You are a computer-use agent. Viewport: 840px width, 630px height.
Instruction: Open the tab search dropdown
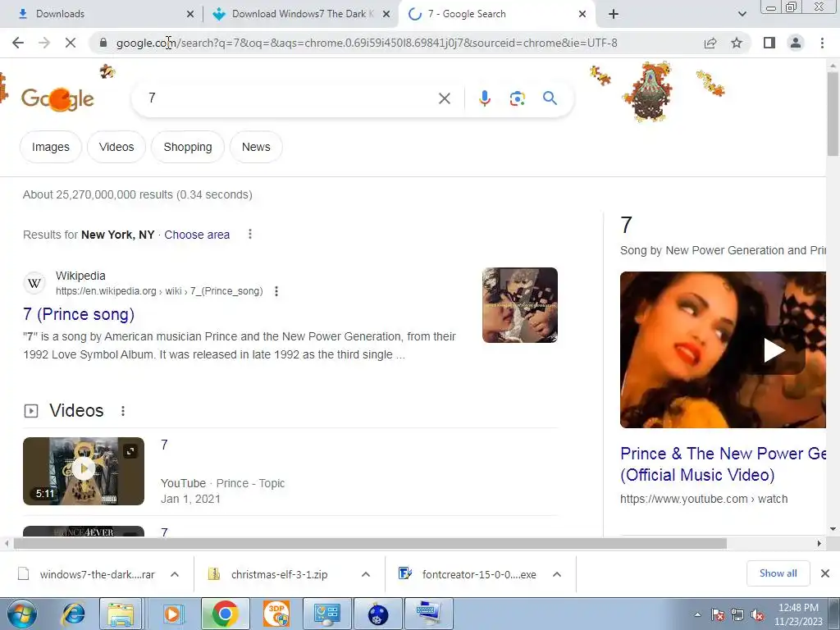click(742, 14)
